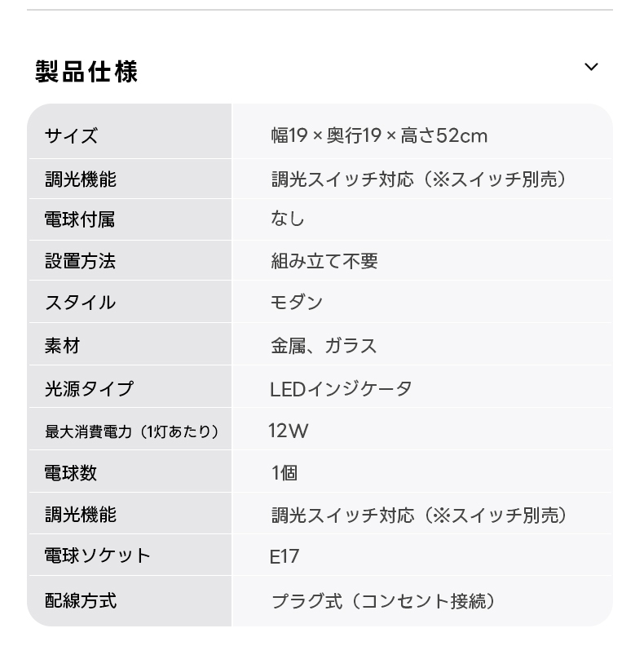
Task: Click the 製品仕様 heading
Action: 86,72
